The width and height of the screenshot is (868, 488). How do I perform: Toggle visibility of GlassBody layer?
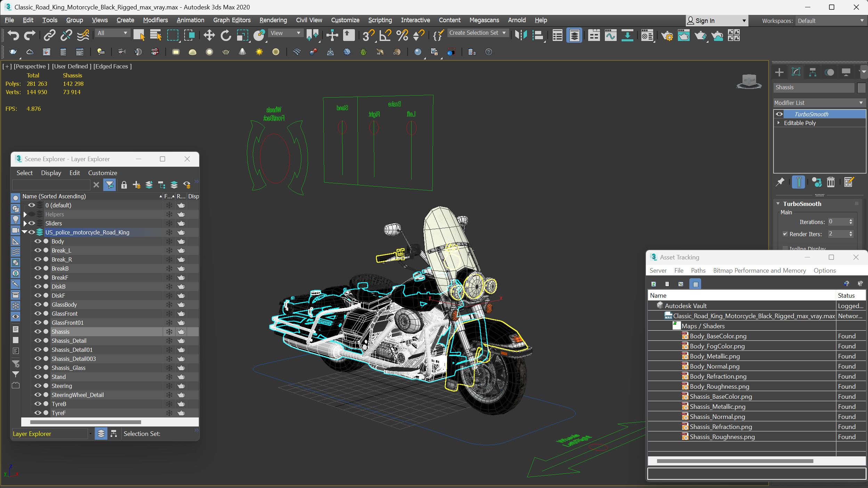(x=38, y=304)
